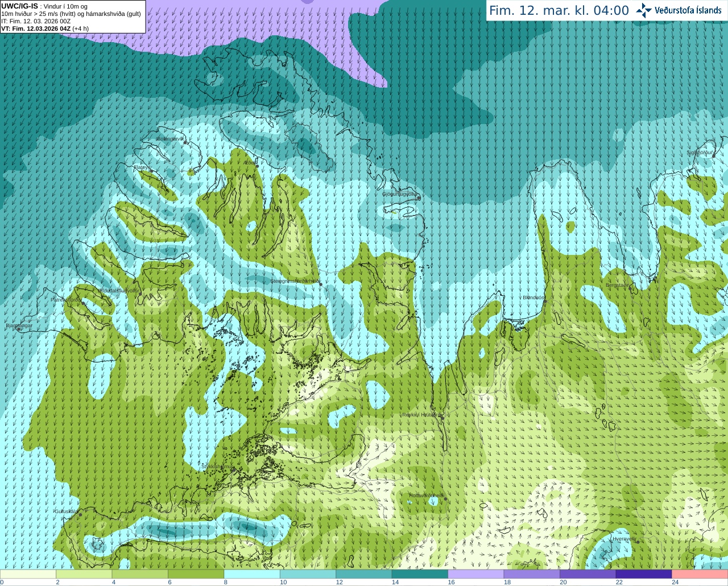Viewport: 728px width, 586px height.
Task: Click the '10m hviður > 25 m/s' legend line
Action: (71, 14)
